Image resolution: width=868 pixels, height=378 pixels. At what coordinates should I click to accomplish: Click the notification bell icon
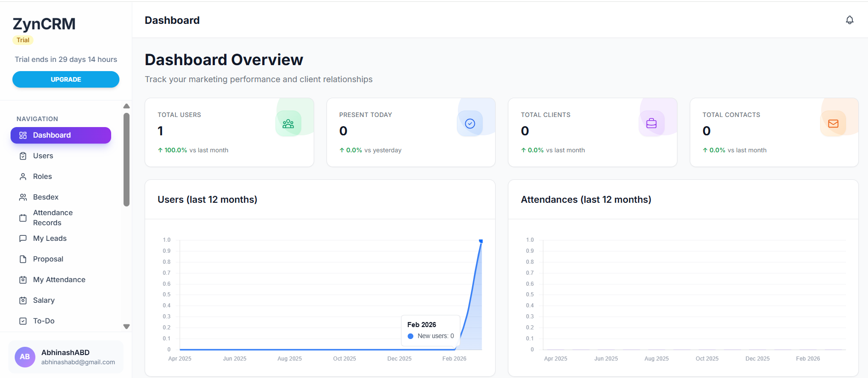tap(849, 20)
